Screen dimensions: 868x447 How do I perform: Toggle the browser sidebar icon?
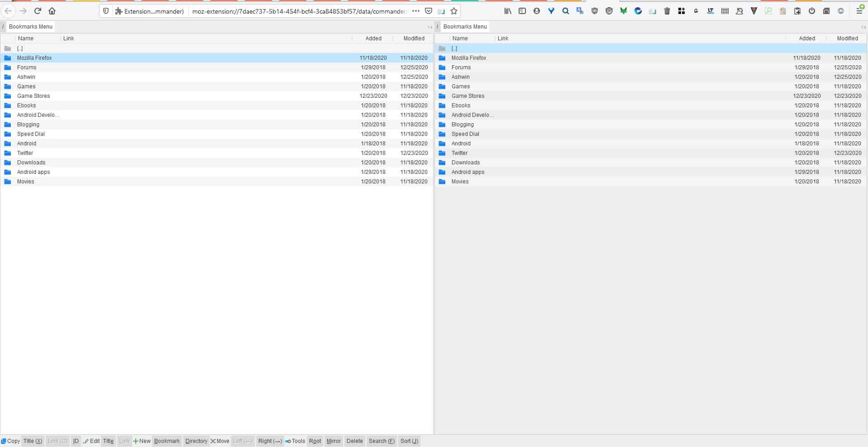tap(522, 10)
